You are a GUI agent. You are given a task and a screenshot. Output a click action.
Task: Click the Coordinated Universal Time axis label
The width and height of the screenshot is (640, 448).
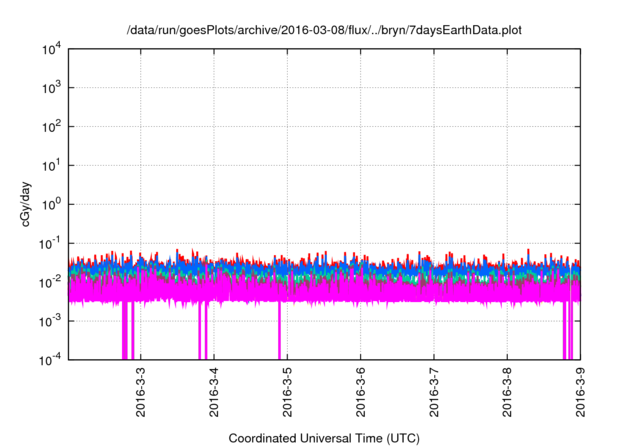[x=324, y=438]
